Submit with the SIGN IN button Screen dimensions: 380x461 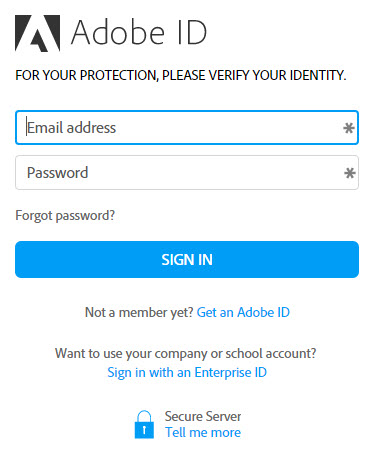[187, 259]
